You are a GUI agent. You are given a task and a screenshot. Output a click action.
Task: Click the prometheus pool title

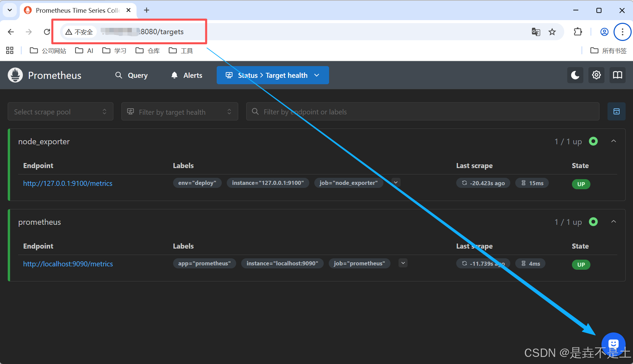[40, 222]
